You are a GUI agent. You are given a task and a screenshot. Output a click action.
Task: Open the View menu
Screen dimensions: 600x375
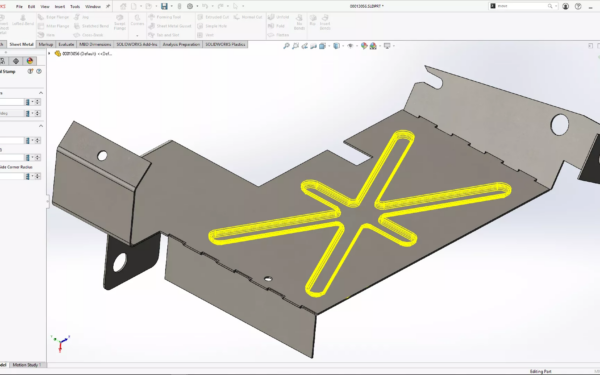[45, 7]
